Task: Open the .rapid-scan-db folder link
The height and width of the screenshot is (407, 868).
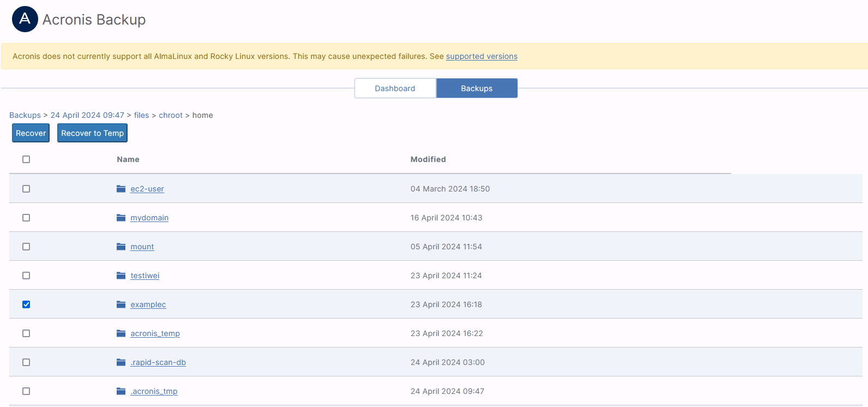Action: click(158, 362)
